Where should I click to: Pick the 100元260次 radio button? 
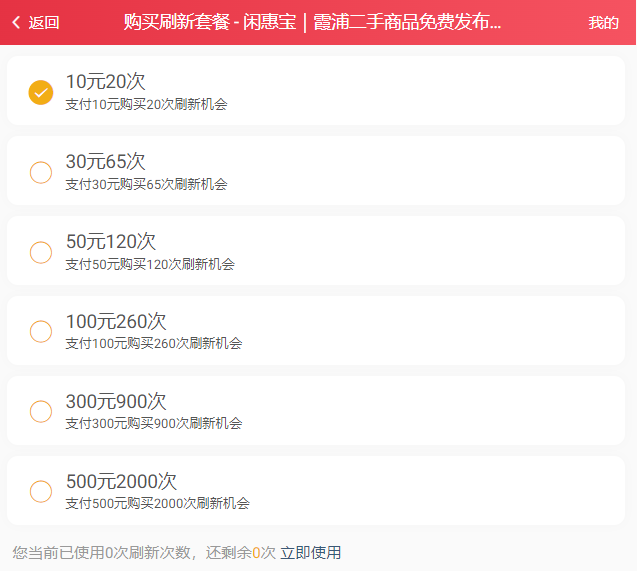pyautogui.click(x=41, y=331)
